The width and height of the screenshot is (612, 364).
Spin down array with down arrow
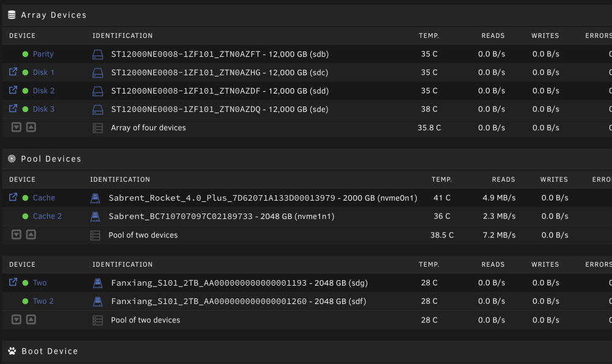pyautogui.click(x=16, y=127)
